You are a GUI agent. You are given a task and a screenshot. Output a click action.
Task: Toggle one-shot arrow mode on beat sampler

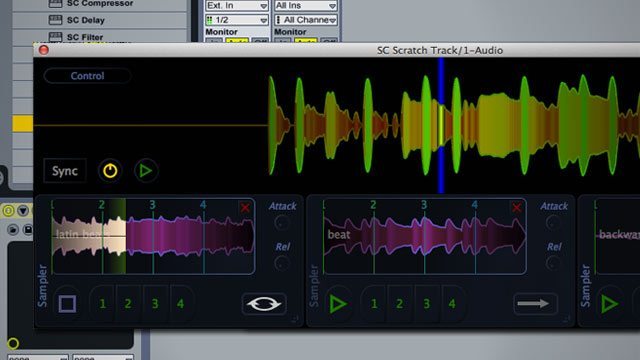click(535, 304)
